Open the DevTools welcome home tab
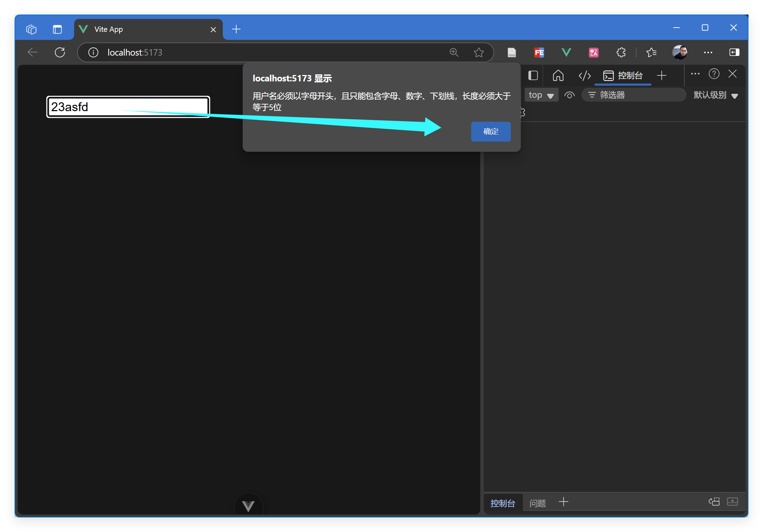Screen dimensions: 763x532 click(558, 75)
